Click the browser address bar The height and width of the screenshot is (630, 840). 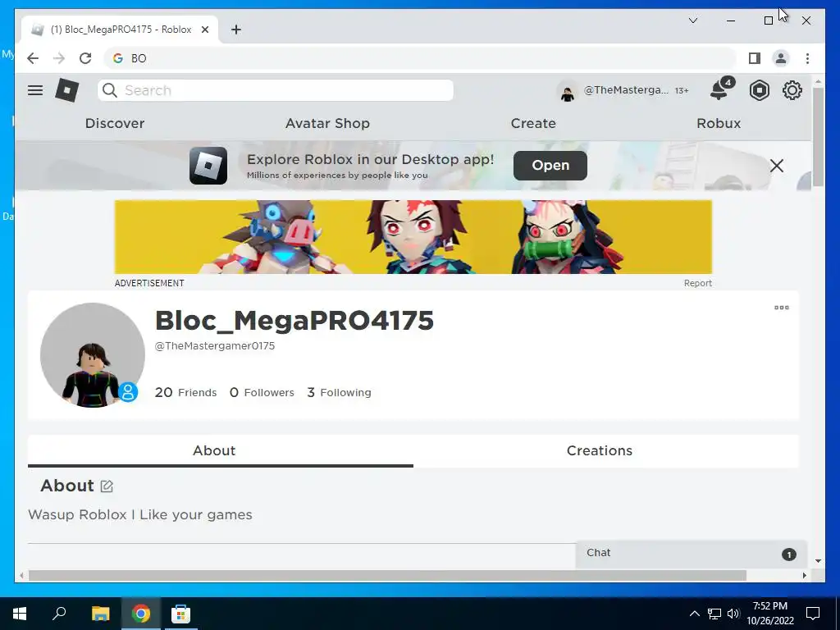[x=419, y=58]
